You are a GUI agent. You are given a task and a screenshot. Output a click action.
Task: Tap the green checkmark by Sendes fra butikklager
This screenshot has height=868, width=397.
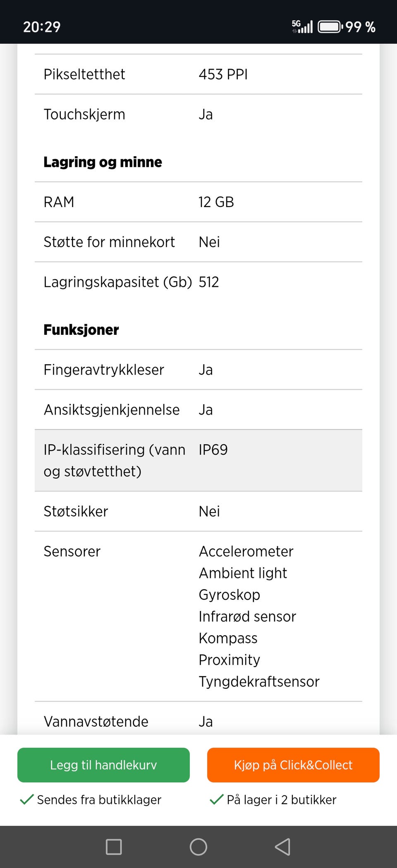point(27,799)
